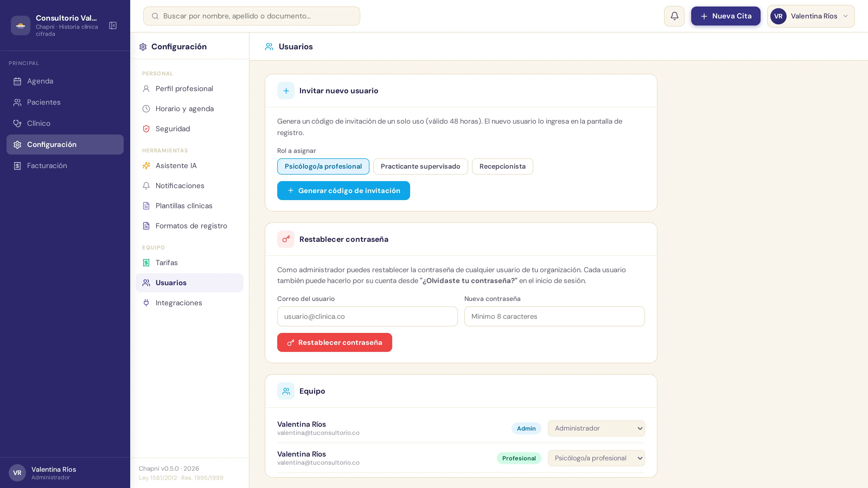
Task: Select the Practicante supervisado role
Action: tap(420, 166)
